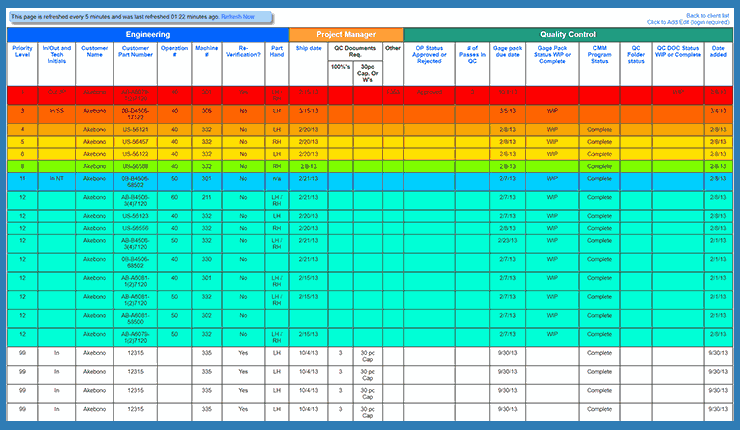Click part number US-56556

[135, 228]
